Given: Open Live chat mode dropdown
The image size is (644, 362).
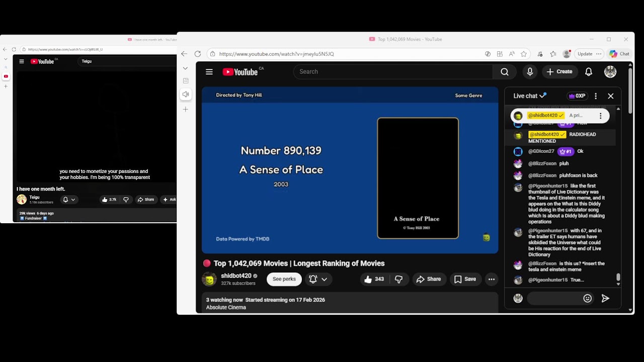Looking at the screenshot, I should click(x=530, y=96).
